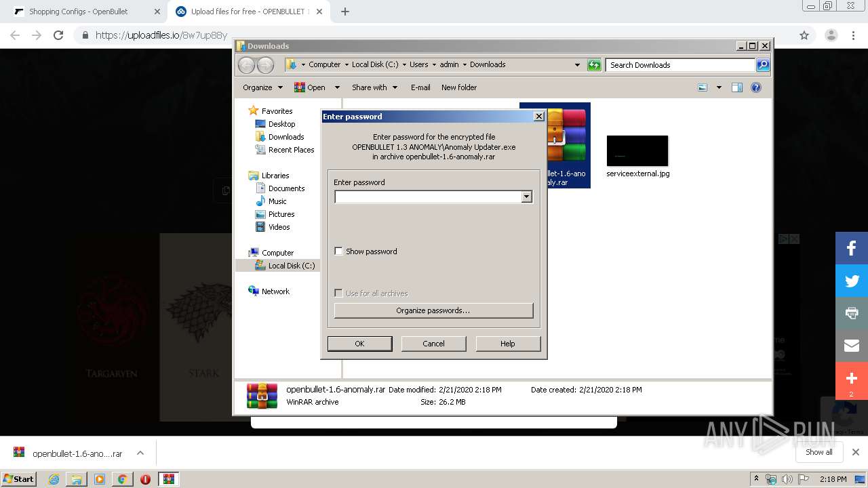This screenshot has height=488, width=868.
Task: Focus the Enter password input field
Action: coord(428,197)
